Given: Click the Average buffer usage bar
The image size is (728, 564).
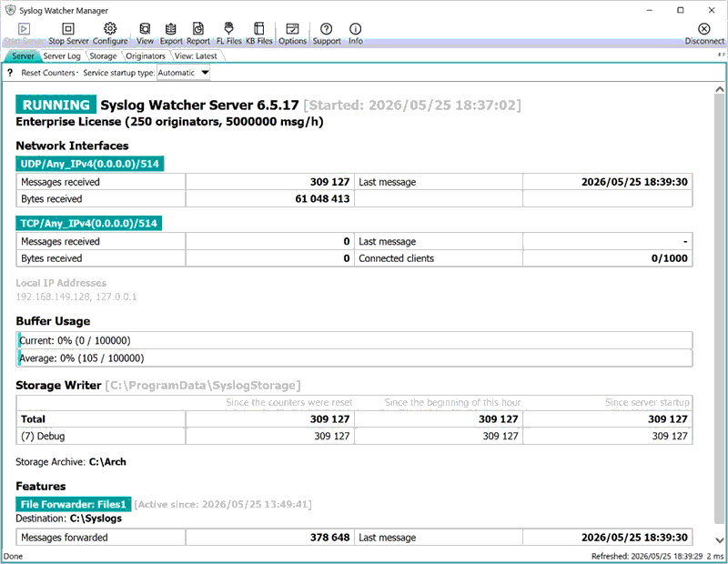Looking at the screenshot, I should [354, 358].
